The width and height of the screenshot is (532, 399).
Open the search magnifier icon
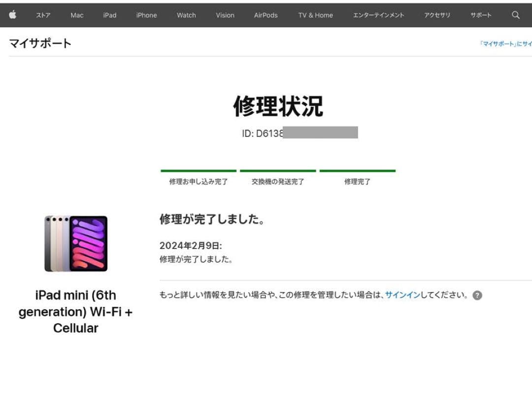click(x=515, y=15)
